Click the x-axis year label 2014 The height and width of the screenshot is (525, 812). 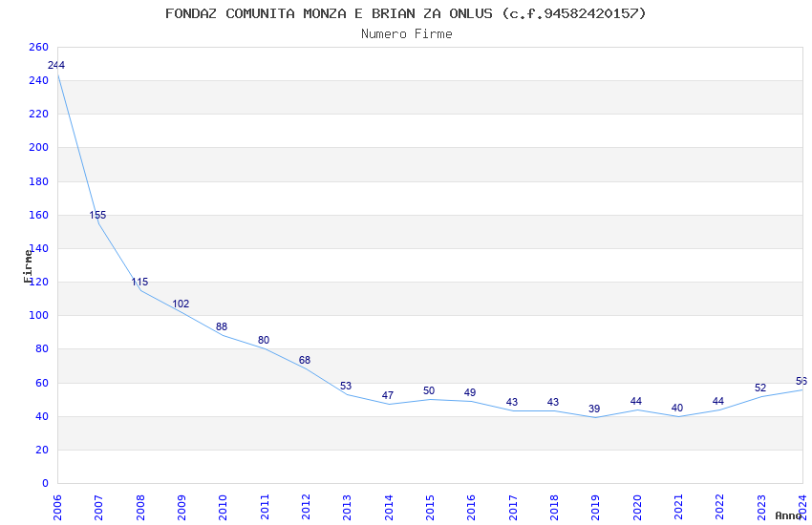[x=389, y=507]
